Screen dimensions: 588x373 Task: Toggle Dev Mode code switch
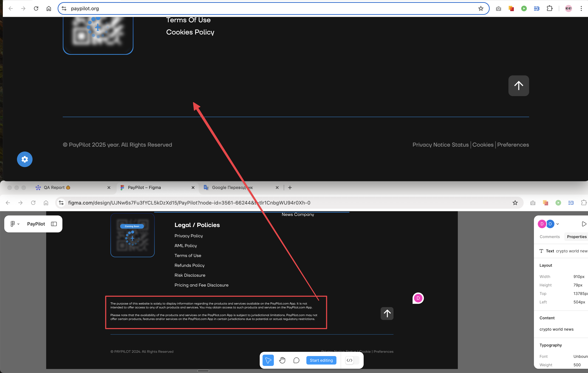[x=352, y=360]
